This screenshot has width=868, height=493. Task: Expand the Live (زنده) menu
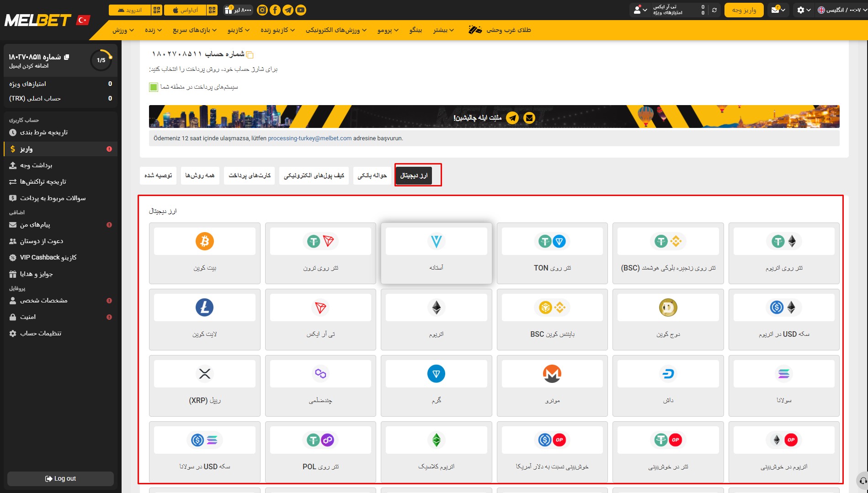[x=153, y=30]
